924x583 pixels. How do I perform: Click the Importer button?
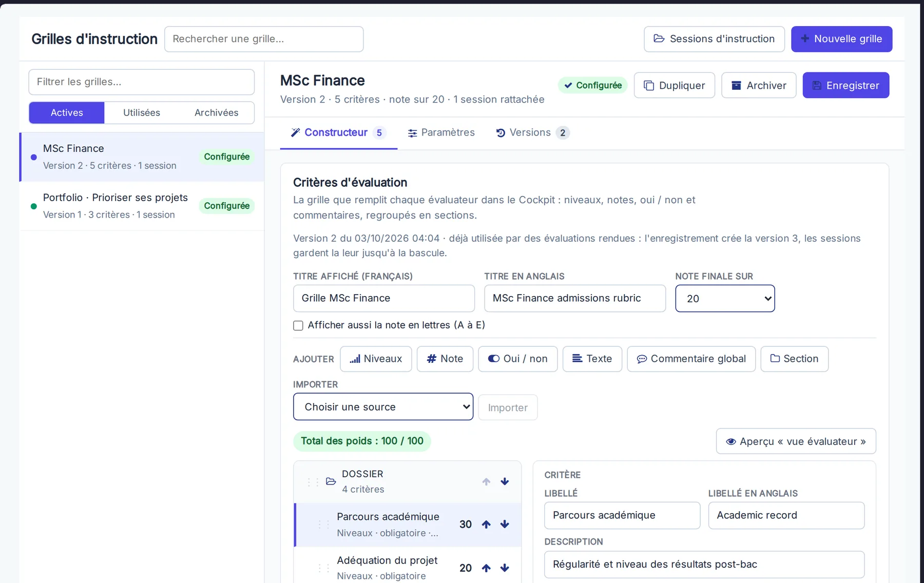[x=508, y=407]
